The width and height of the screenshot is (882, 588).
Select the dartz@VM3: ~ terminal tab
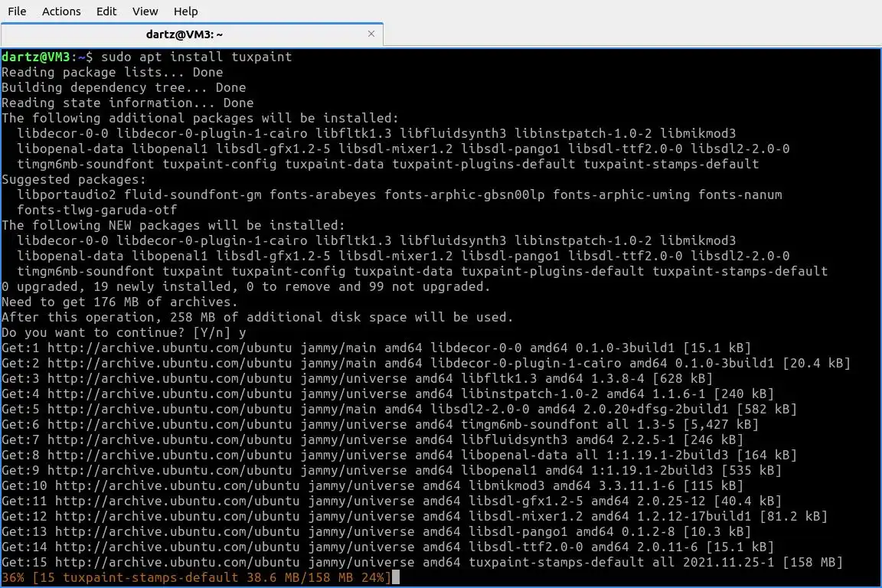[192, 34]
